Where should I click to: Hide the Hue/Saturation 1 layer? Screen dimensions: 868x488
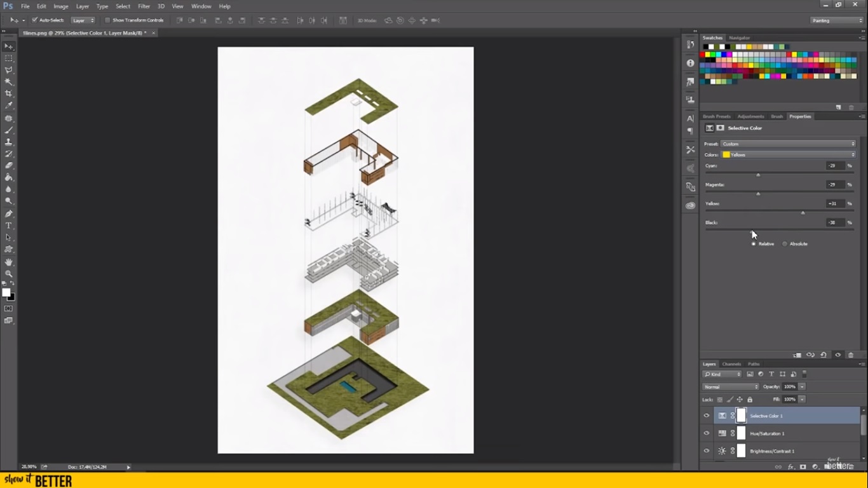(x=706, y=433)
